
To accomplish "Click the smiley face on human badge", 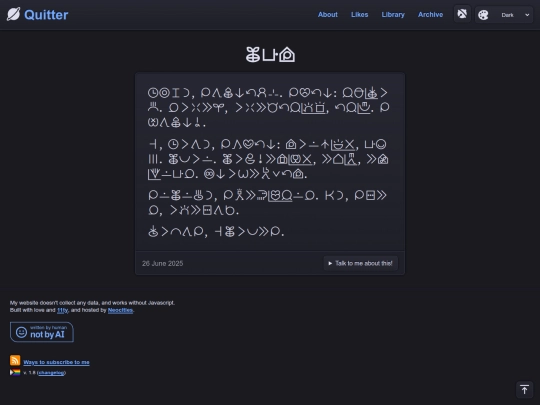I will pyautogui.click(x=21, y=332).
